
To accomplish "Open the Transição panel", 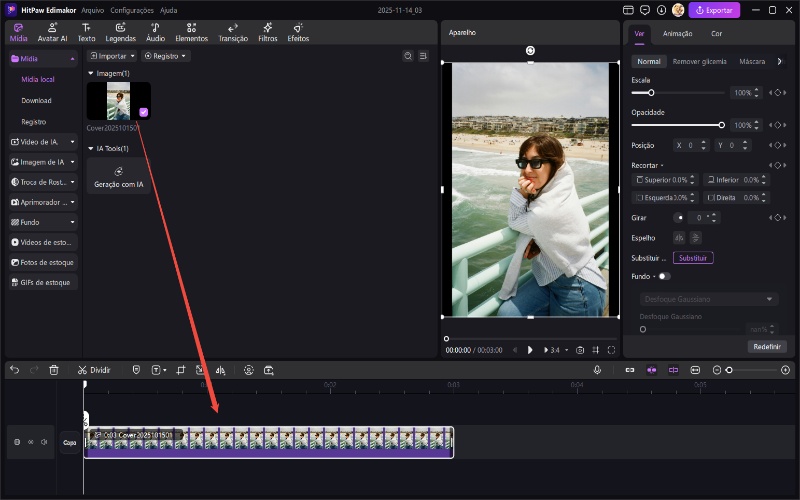I will click(233, 32).
